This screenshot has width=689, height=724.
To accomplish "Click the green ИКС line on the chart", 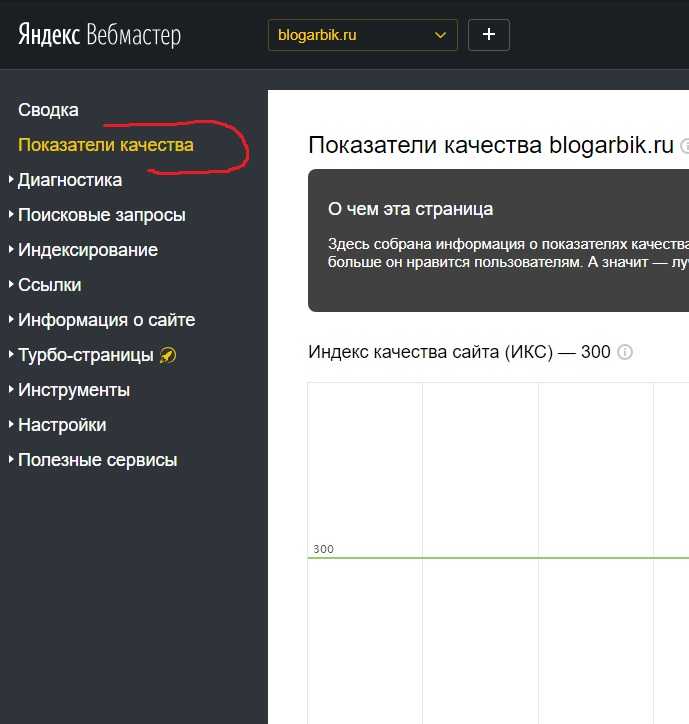I will click(498, 558).
